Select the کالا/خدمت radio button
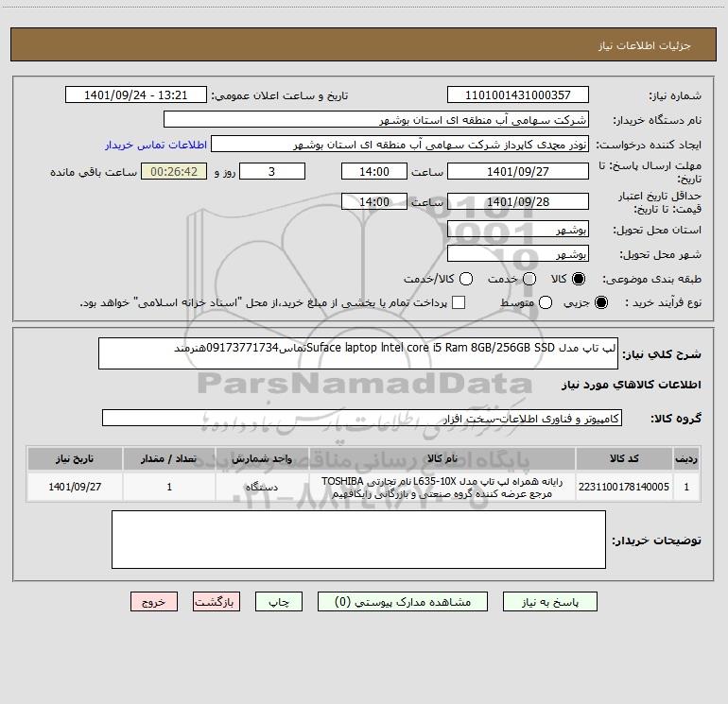 coord(466,279)
